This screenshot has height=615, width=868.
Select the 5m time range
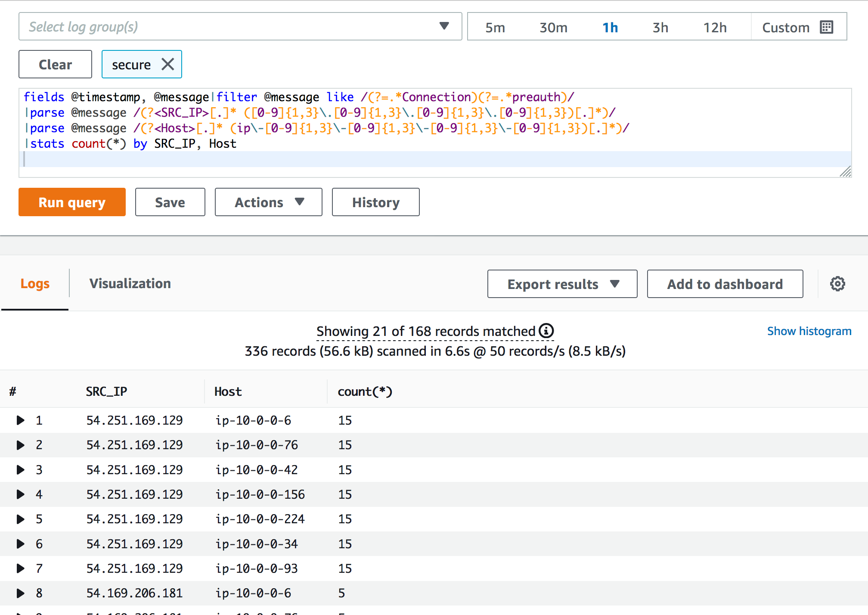(x=495, y=28)
